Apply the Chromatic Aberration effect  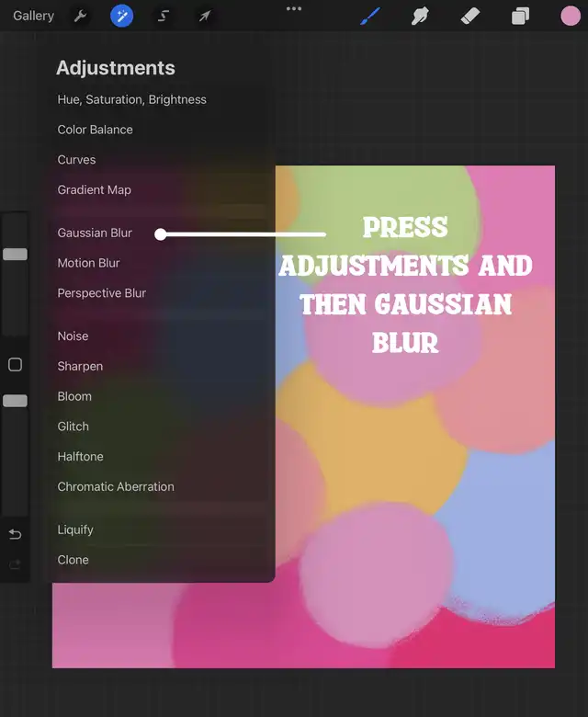[116, 487]
